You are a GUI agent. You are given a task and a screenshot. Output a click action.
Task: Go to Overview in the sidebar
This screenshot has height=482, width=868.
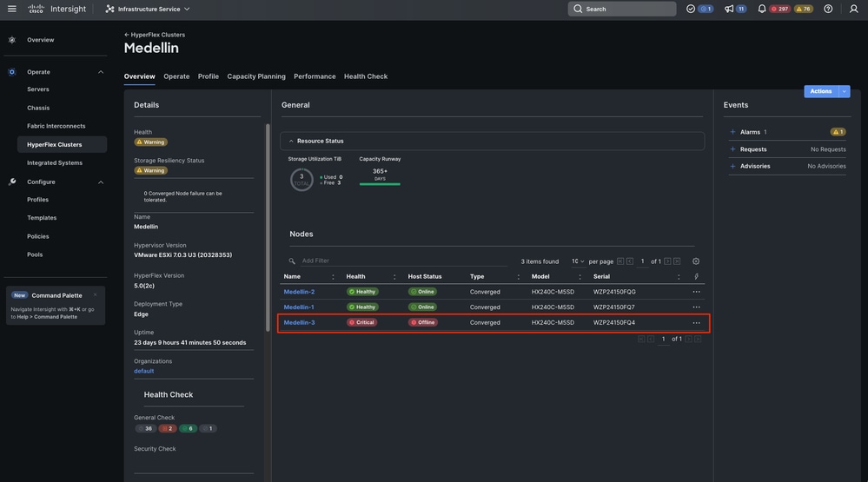[41, 40]
